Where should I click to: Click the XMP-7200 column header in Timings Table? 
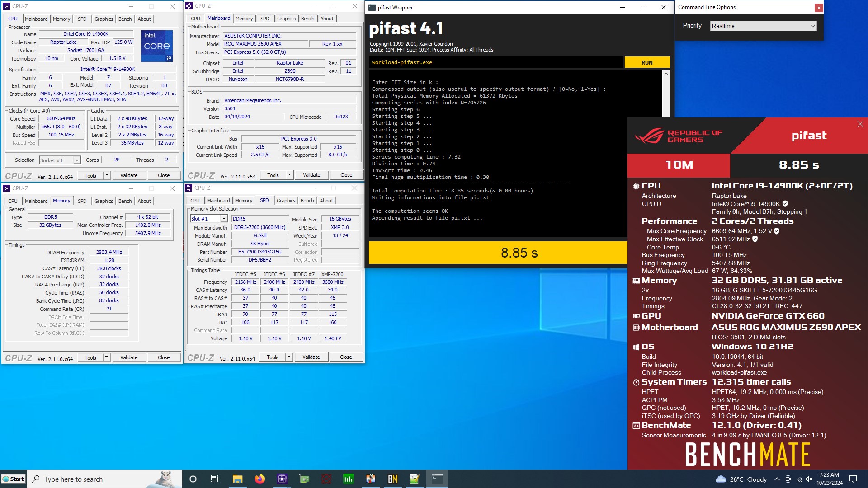[332, 274]
